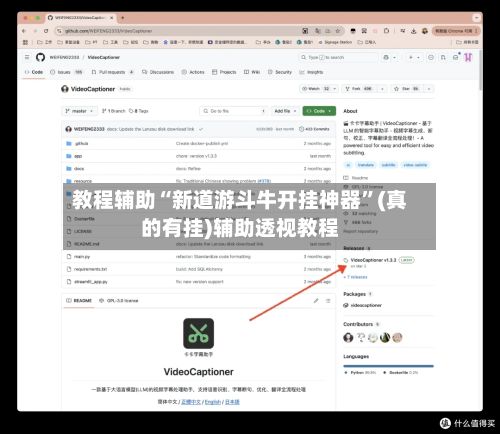Click the Python language entry
The height and width of the screenshot is (434, 500).
click(360, 373)
